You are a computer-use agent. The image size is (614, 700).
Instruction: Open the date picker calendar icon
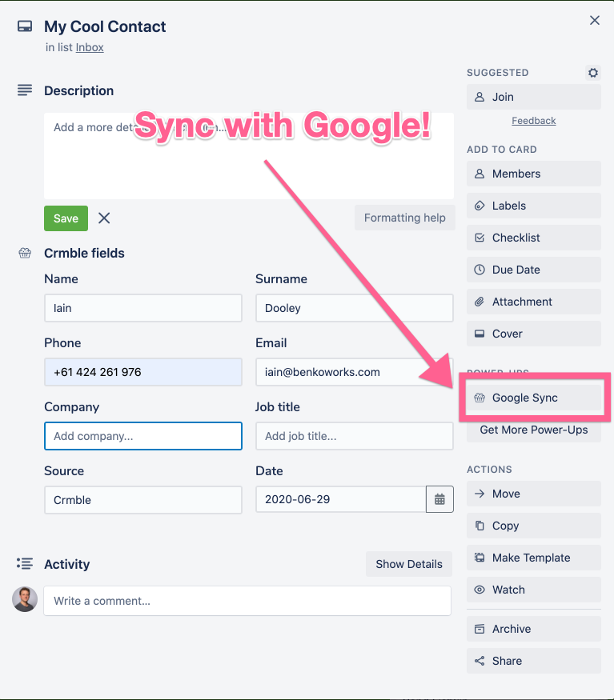click(439, 499)
